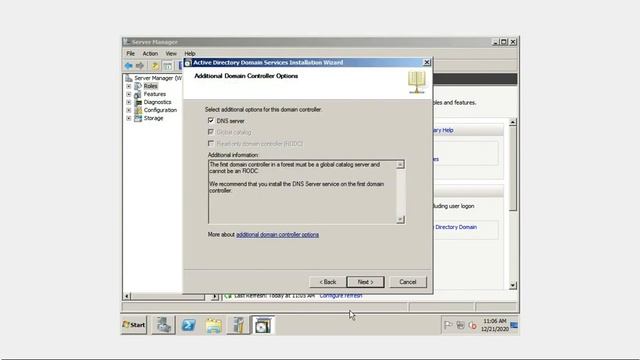Click Server Manager right pane scroll up arrow
Screen dimensions: 640x360
pyautogui.click(x=513, y=122)
